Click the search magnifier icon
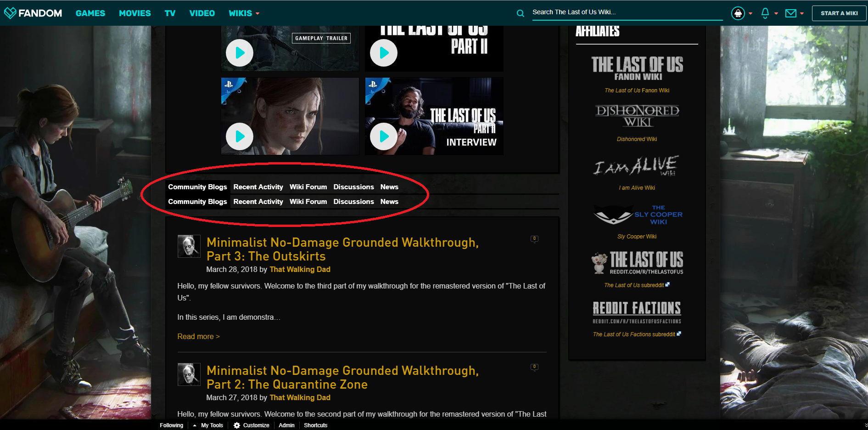The image size is (868, 430). [x=520, y=13]
